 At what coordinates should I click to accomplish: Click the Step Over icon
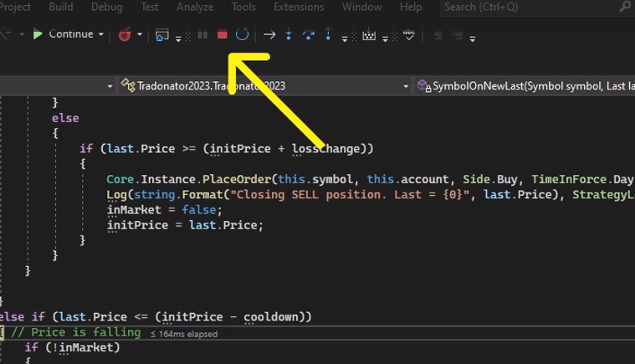point(308,35)
